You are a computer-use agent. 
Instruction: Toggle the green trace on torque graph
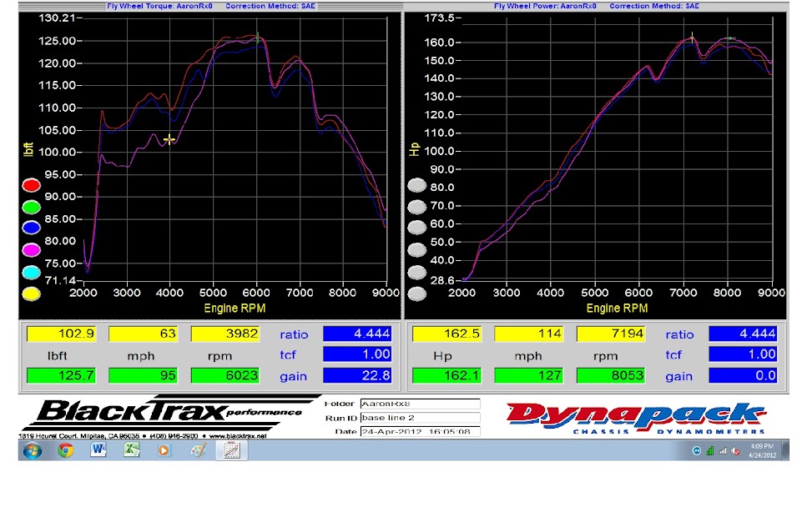[x=31, y=207]
